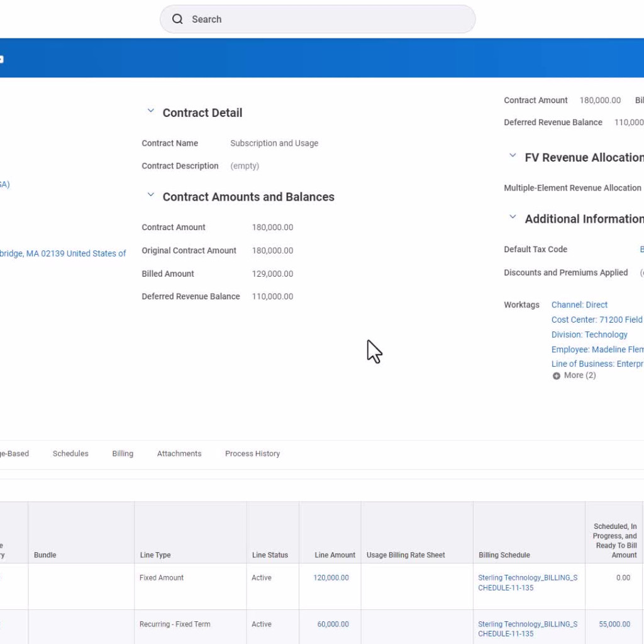Image resolution: width=644 pixels, height=644 pixels.
Task: Click 'Default Tax Code' label
Action: point(535,249)
